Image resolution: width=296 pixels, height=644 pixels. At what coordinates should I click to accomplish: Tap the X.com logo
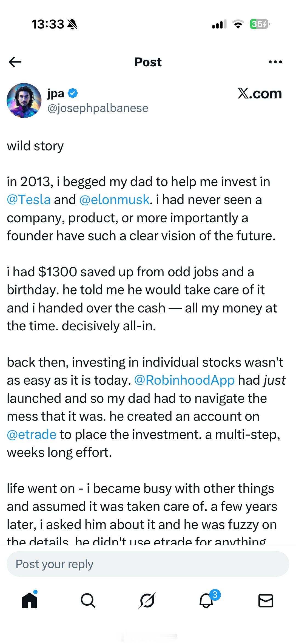260,93
